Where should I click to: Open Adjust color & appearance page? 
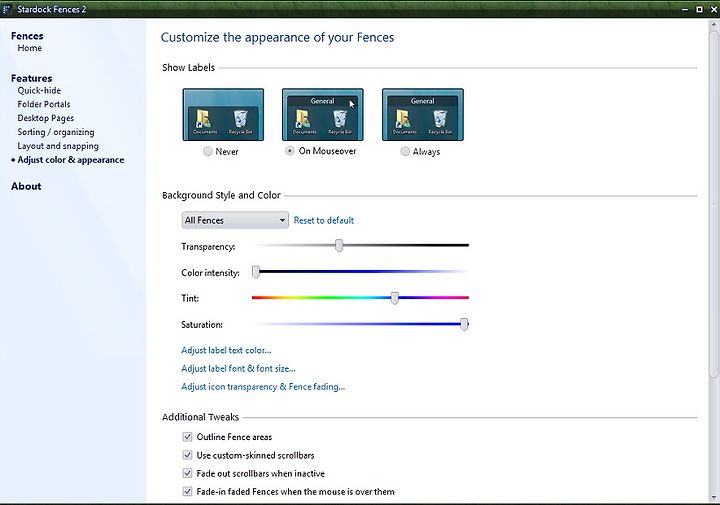(x=71, y=160)
